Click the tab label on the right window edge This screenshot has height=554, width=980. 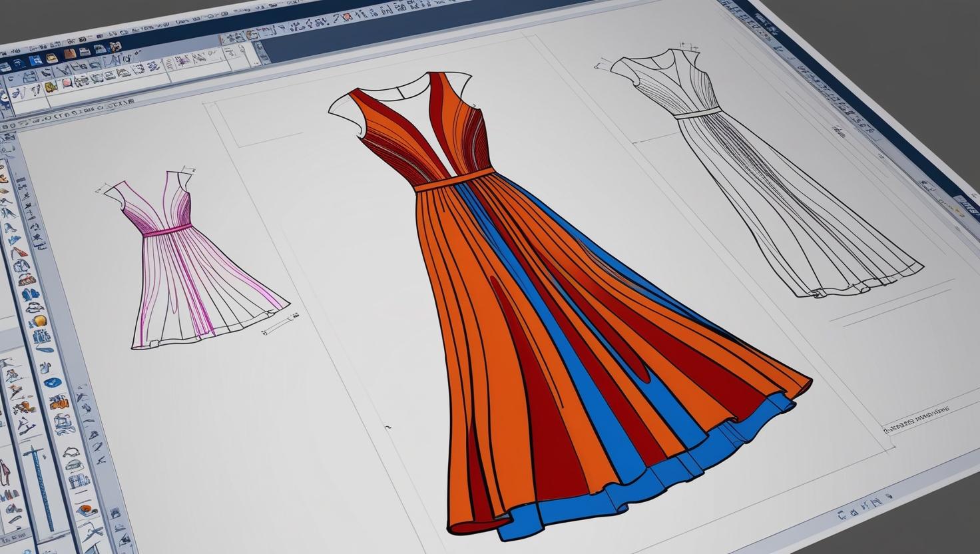(x=967, y=205)
